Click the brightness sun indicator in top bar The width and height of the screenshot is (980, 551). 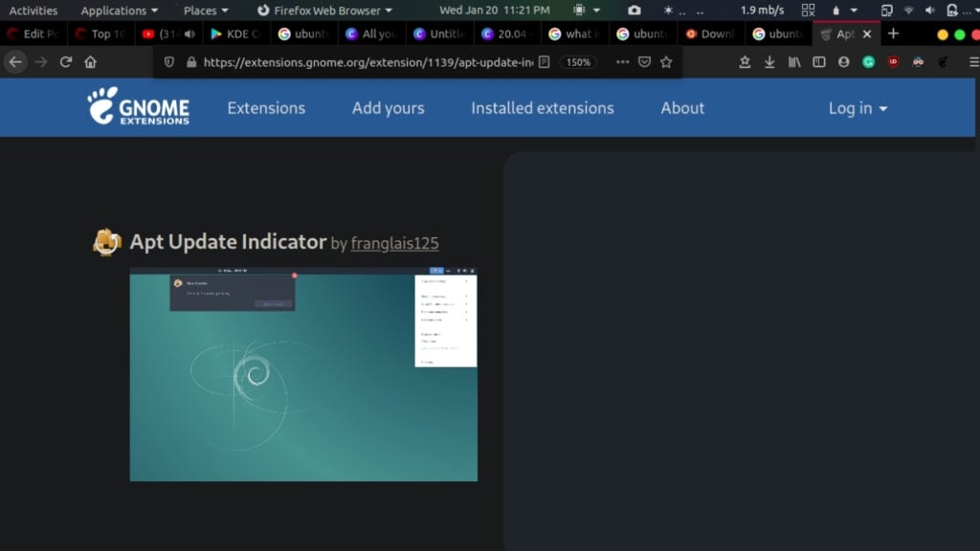pyautogui.click(x=668, y=10)
